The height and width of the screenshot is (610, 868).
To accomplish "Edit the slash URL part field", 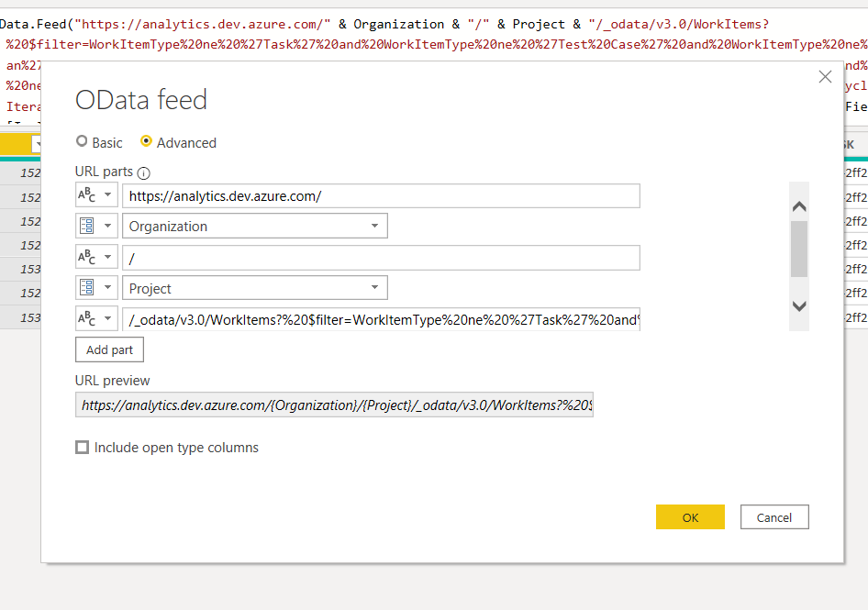I will pos(381,258).
